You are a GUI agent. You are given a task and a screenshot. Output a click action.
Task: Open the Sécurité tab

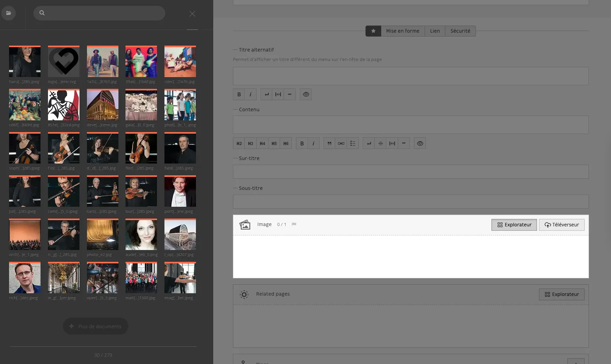pyautogui.click(x=460, y=31)
